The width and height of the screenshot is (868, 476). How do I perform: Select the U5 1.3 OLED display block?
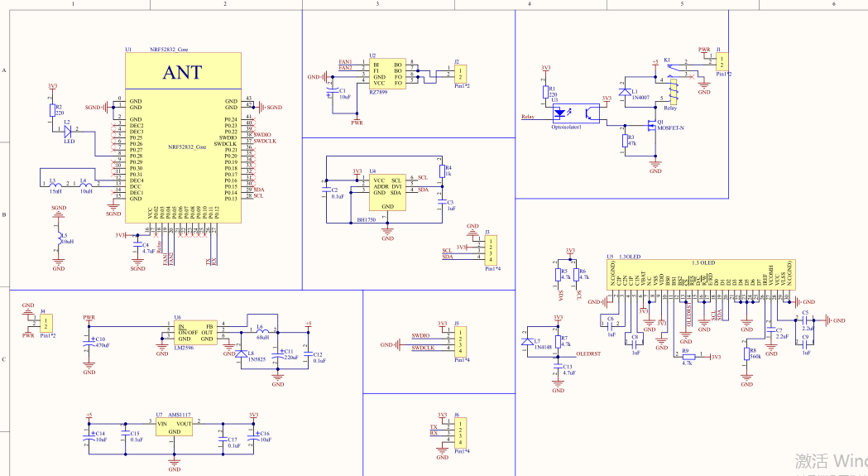(702, 274)
